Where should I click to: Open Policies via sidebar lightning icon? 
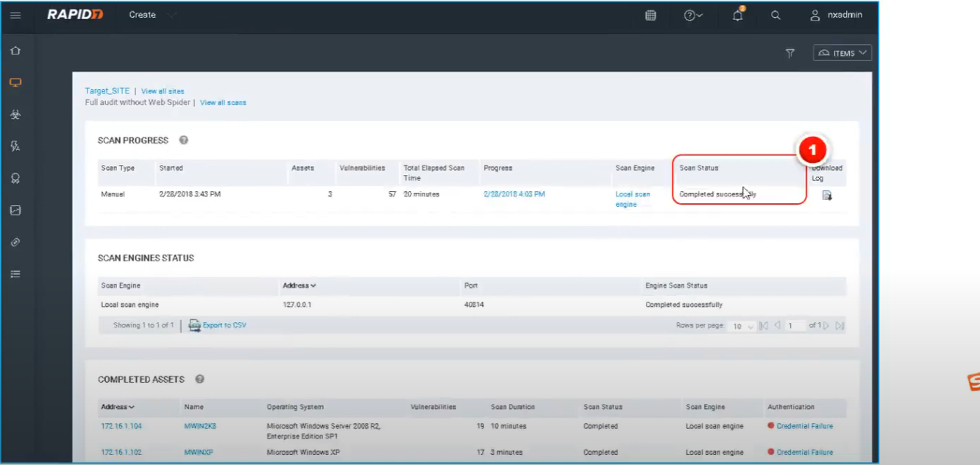(15, 146)
